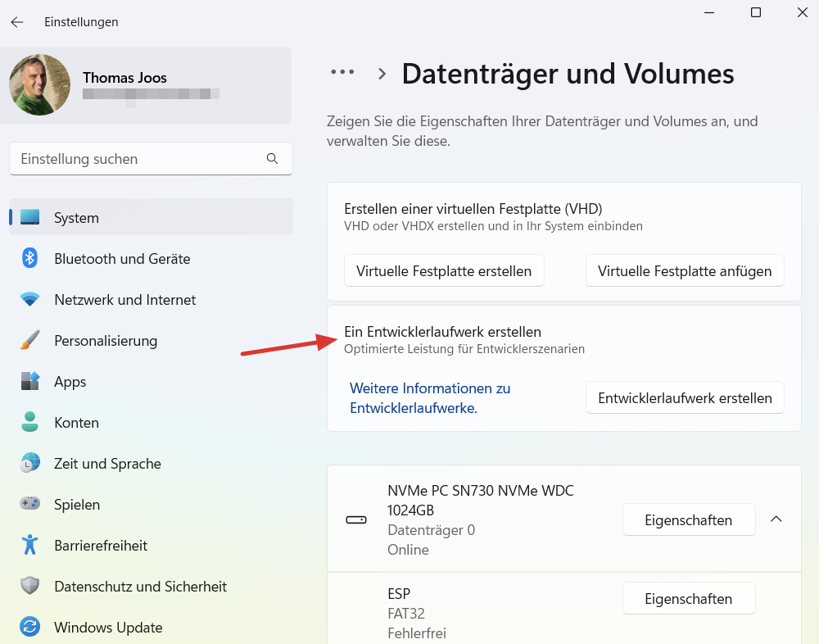The image size is (819, 644).
Task: Open the Konten settings category
Action: 76,423
